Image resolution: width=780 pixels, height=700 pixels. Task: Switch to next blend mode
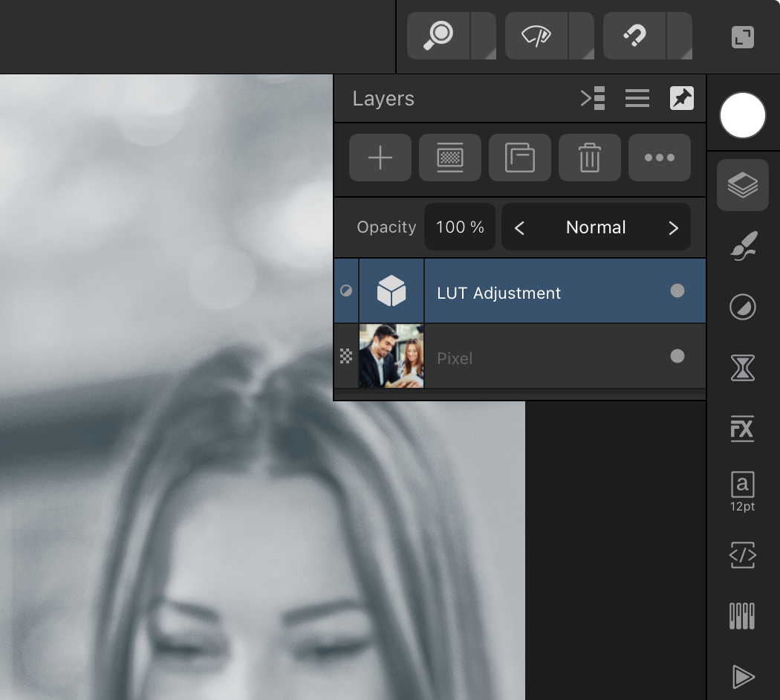pos(673,228)
